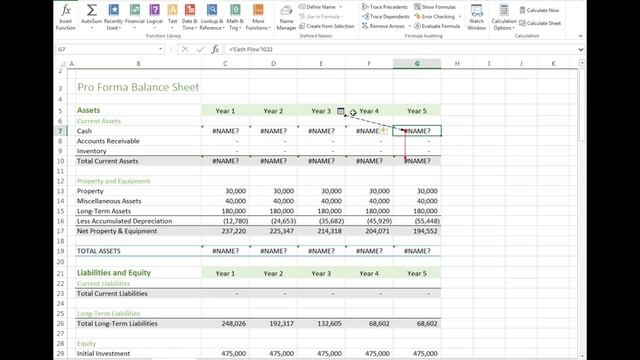Click the Name Box showing G7
This screenshot has height=360, width=640.
click(x=107, y=49)
